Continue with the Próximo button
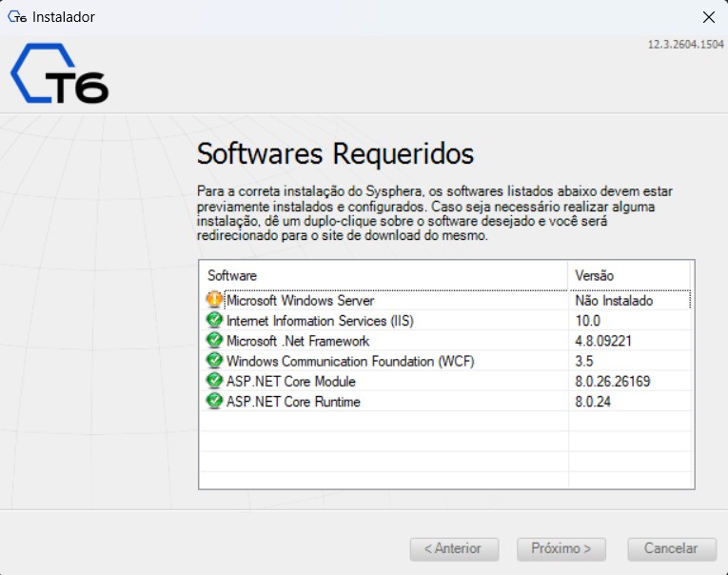Viewport: 728px width, 575px height. tap(561, 549)
